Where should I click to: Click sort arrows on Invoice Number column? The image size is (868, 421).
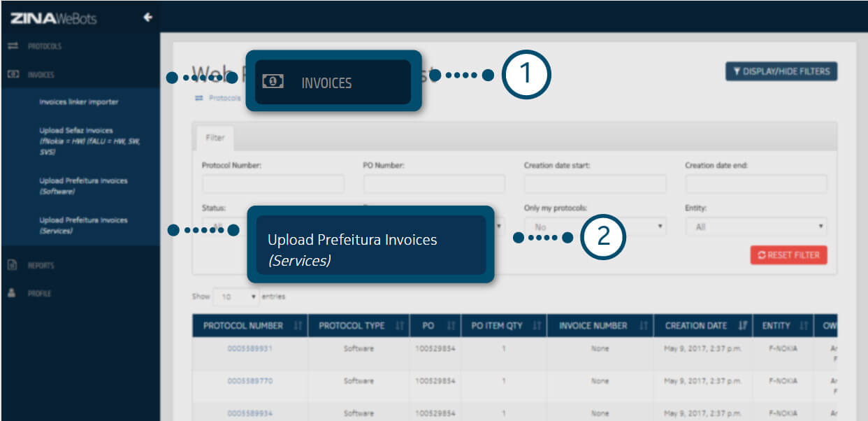642,326
